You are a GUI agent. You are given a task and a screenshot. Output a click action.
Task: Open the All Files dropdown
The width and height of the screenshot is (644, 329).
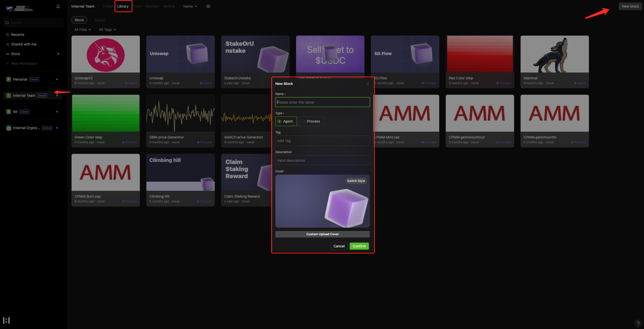pos(83,30)
